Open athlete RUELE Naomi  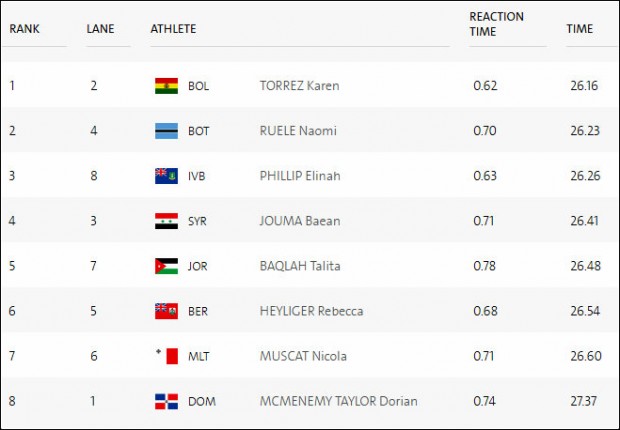298,131
